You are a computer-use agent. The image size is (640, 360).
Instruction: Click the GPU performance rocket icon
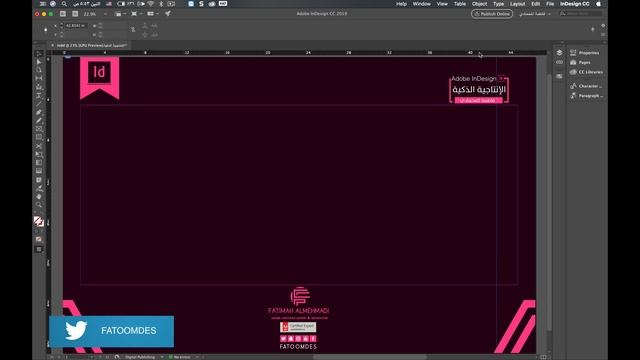pyautogui.click(x=168, y=14)
